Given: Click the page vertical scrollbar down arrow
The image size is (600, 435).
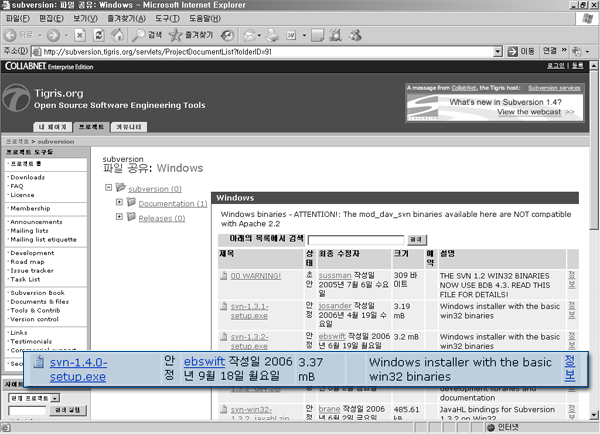Looking at the screenshot, I should point(593,415).
